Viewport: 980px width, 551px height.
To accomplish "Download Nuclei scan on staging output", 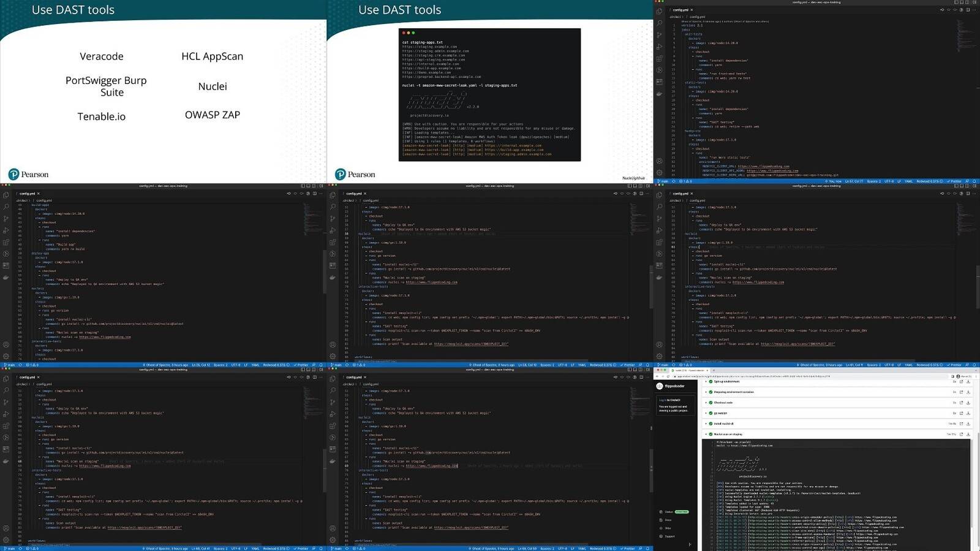I will pyautogui.click(x=968, y=434).
